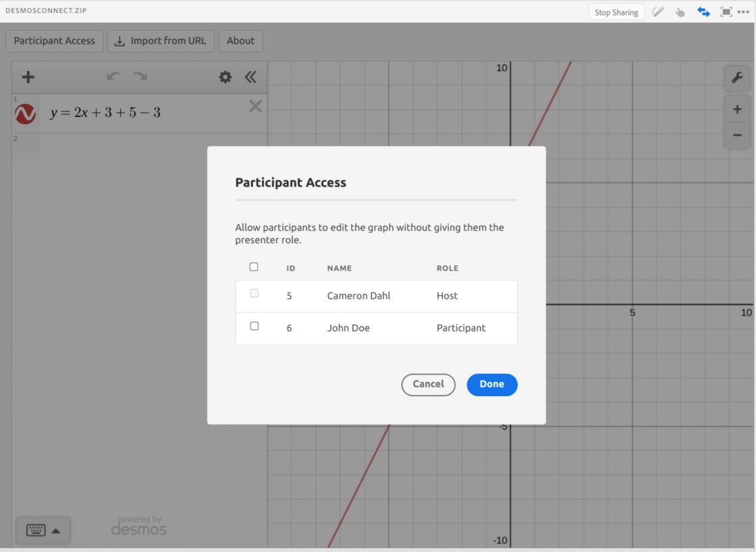The image size is (756, 552).
Task: Click the name Cameron Dahl
Action: (358, 296)
